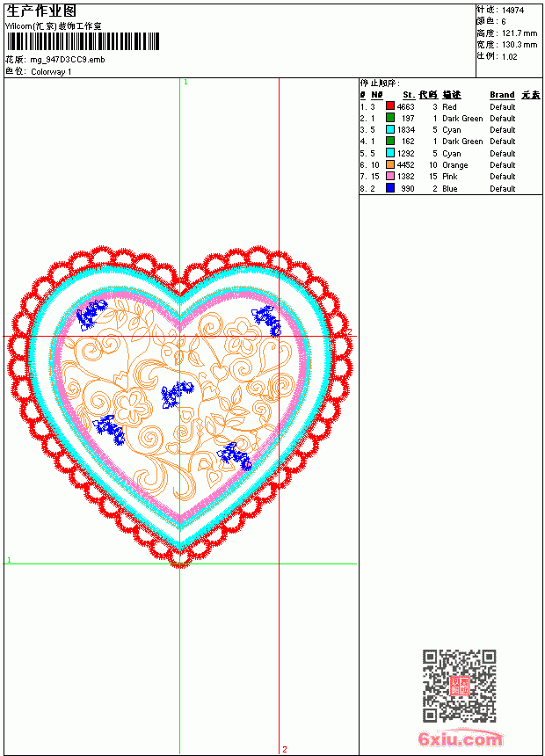Click the Brand column header
Screen dimensions: 545x756
point(502,95)
